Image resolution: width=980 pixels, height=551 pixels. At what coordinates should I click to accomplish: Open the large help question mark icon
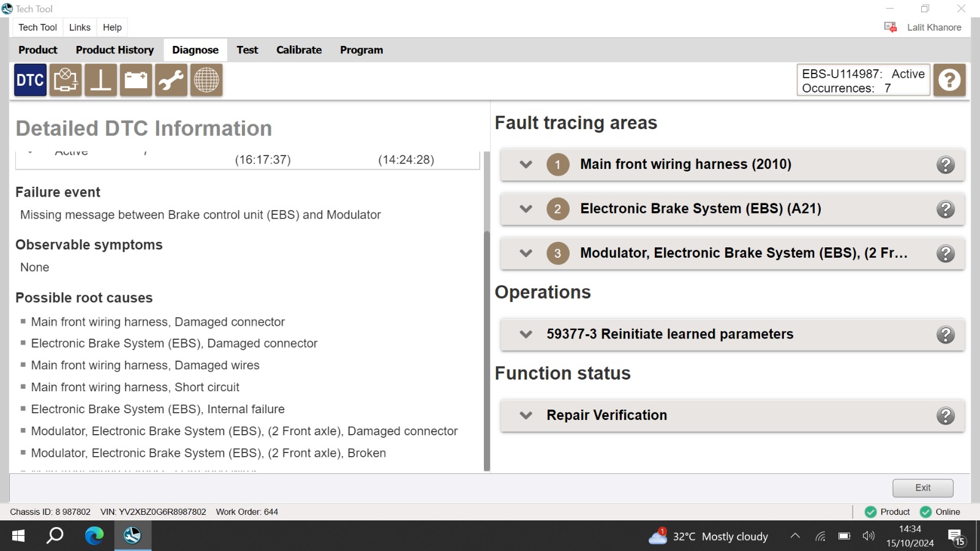coord(949,80)
